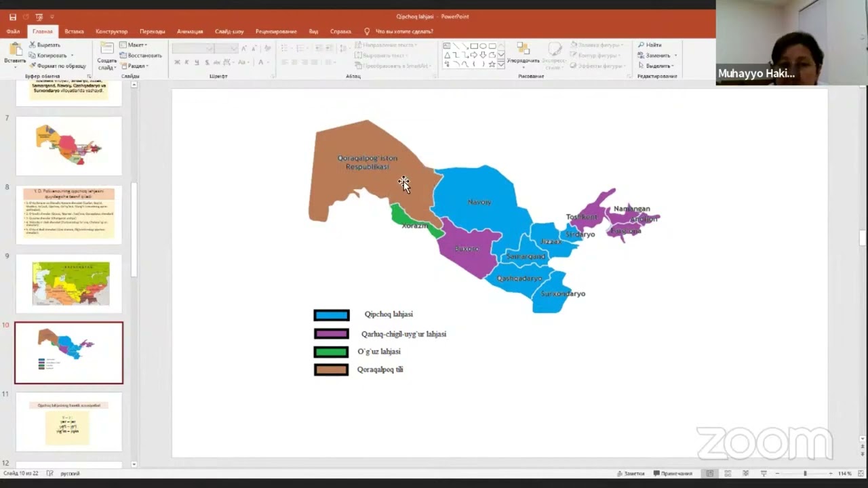This screenshot has height=488, width=868.
Task: Save the presentation with the floppy icon
Action: [x=12, y=17]
